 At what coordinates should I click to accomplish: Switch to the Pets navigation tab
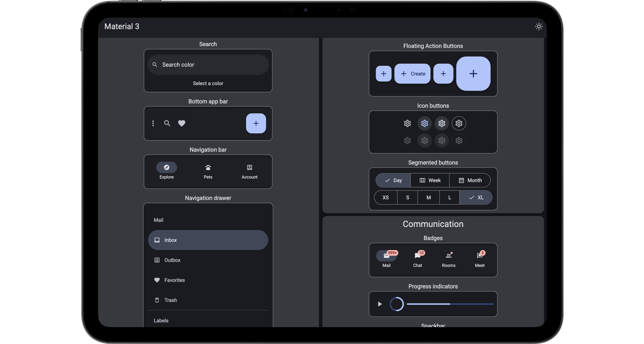(x=208, y=171)
